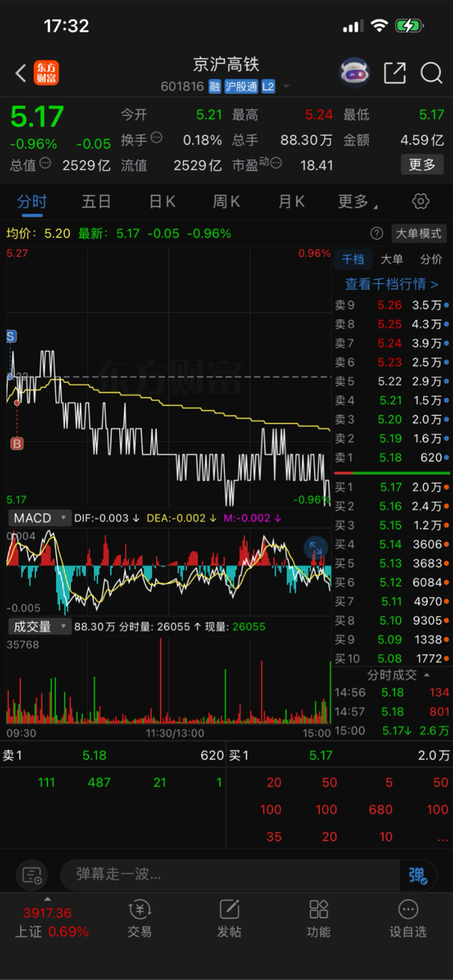Select the 买1 5.17 order row

(392, 487)
